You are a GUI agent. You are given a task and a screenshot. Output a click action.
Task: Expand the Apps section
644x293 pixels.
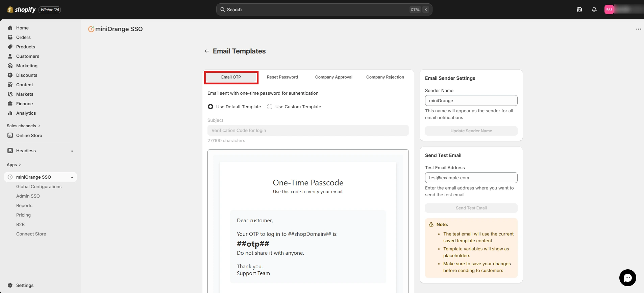[14, 165]
